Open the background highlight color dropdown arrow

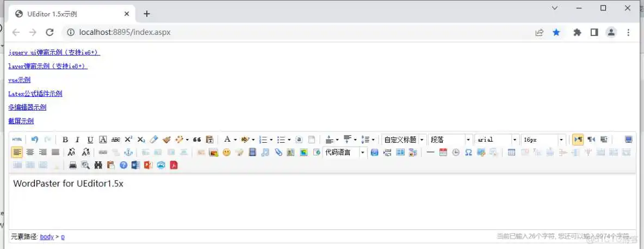pyautogui.click(x=253, y=140)
